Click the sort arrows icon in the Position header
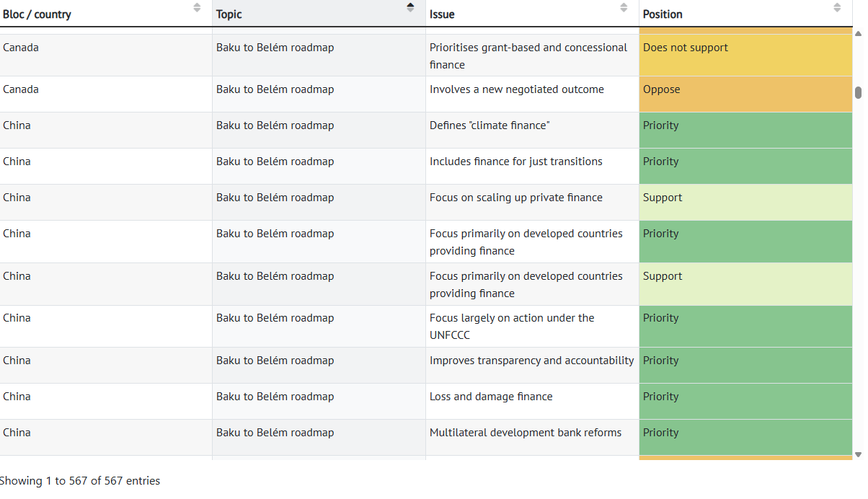The height and width of the screenshot is (499, 868). point(837,8)
